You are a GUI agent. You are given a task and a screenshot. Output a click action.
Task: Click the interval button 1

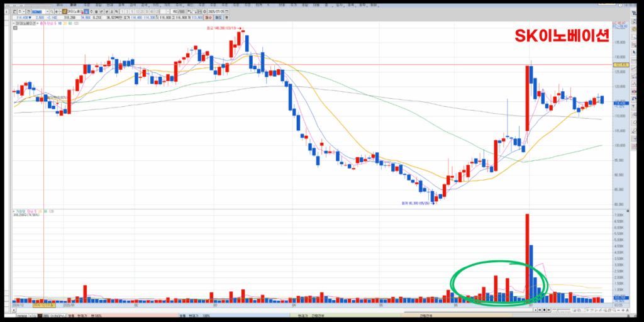pyautogui.click(x=123, y=11)
